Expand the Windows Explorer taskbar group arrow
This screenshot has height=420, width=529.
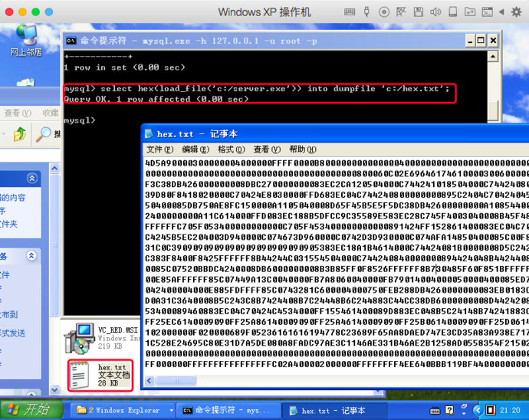(x=171, y=411)
